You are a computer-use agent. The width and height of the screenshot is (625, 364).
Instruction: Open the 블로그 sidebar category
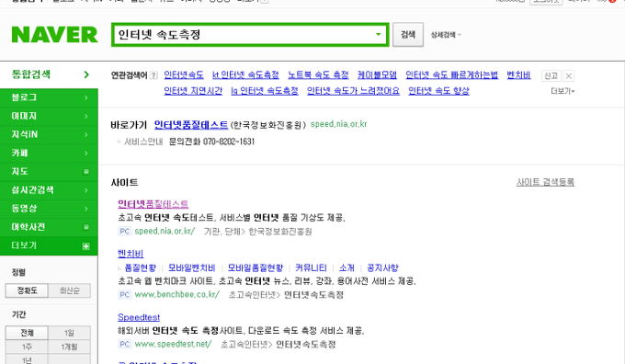click(x=49, y=97)
